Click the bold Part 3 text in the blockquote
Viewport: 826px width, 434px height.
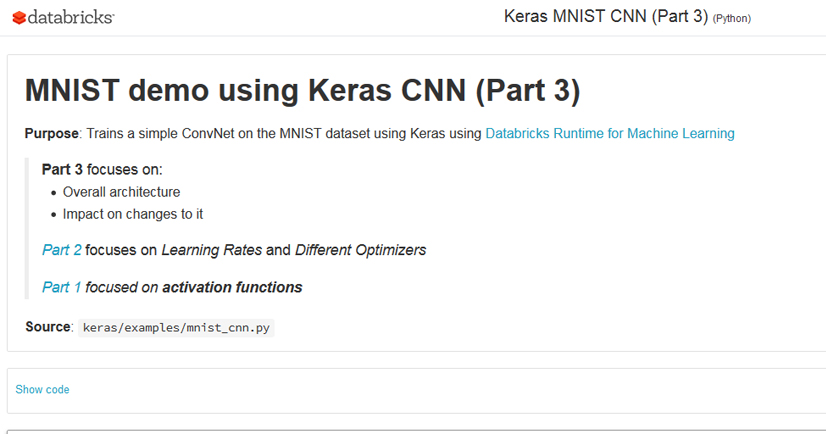click(62, 170)
